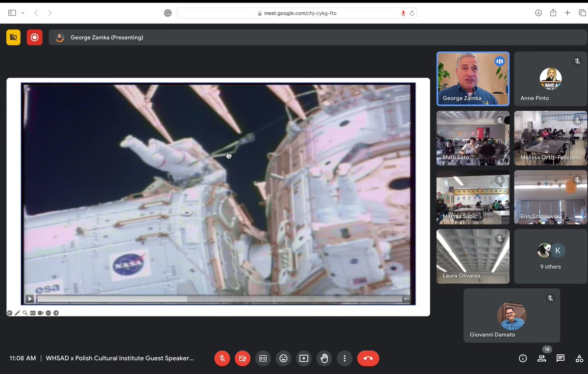Open the present screen option
Screen dimensions: 588x374
[304, 358]
